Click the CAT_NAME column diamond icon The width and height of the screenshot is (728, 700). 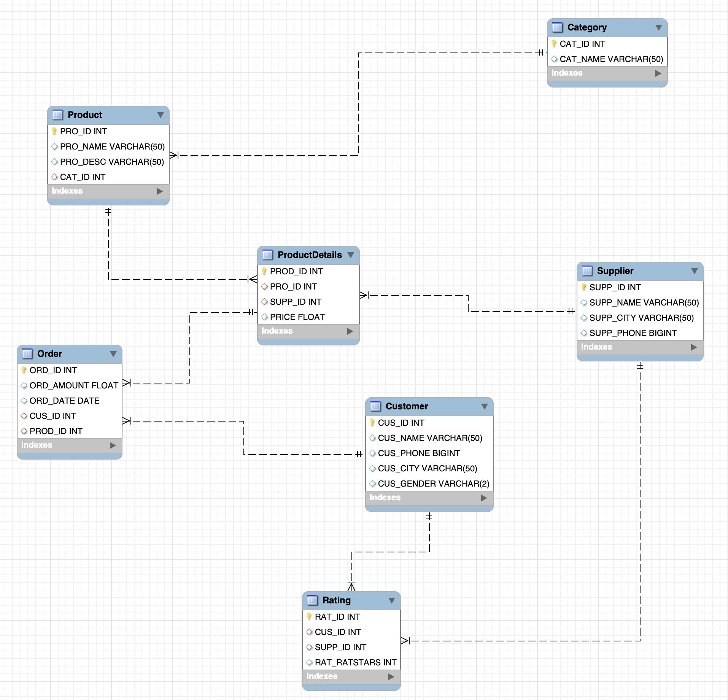click(554, 59)
